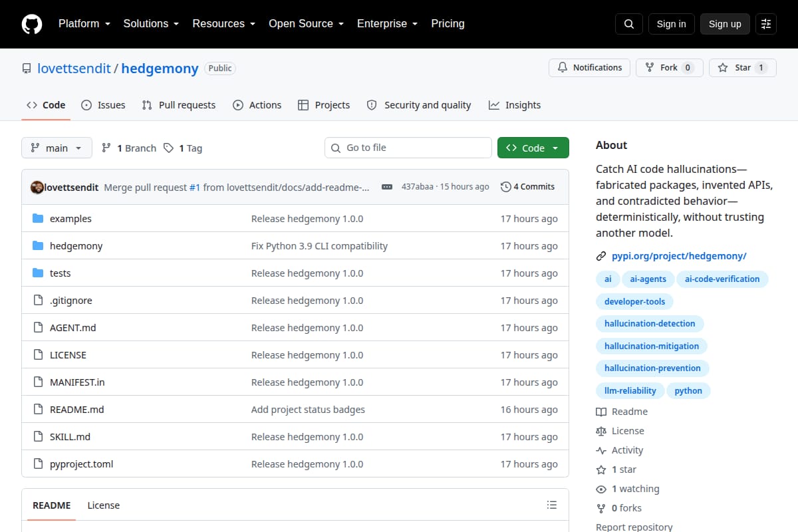Expand the Resources navigation menu
Screen dimensions: 798x532
[x=224, y=24]
